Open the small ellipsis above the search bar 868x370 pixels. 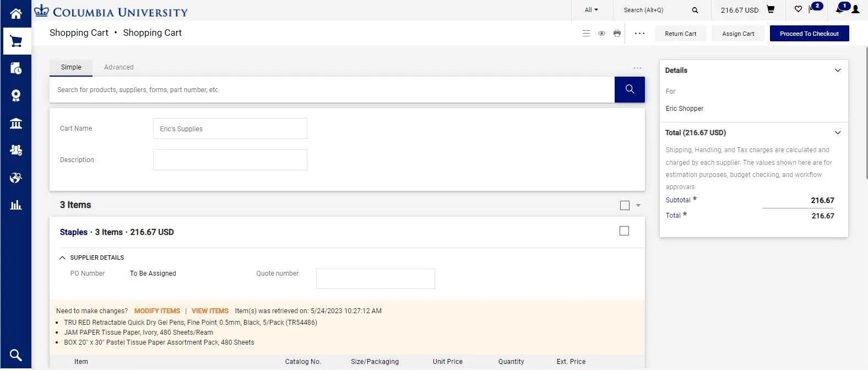tap(637, 68)
